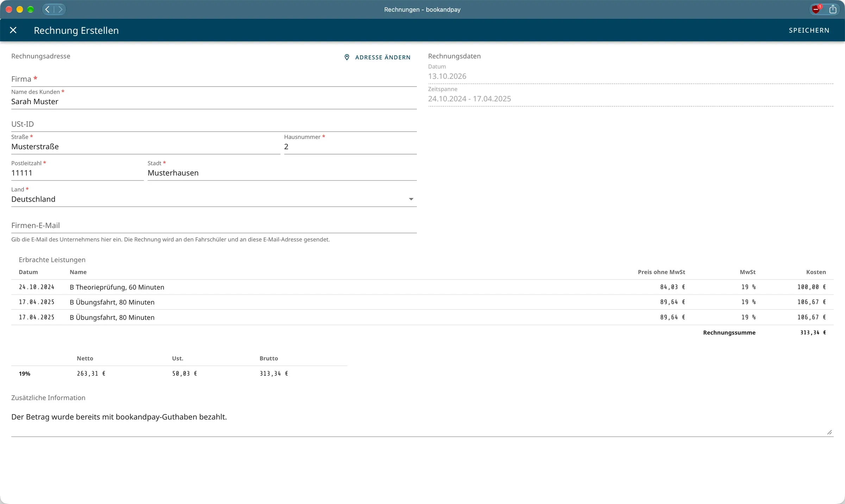Click the 19% tax rate row label
Image resolution: width=845 pixels, height=504 pixels.
tap(25, 374)
